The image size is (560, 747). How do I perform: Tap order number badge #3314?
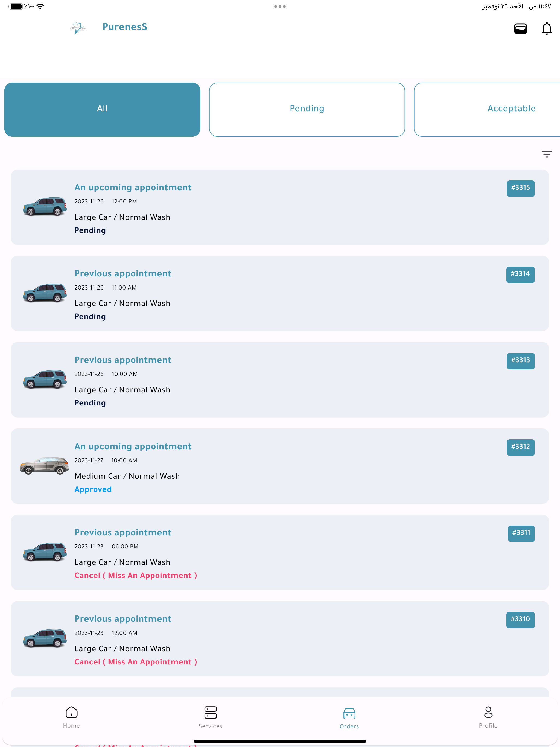[x=520, y=274]
